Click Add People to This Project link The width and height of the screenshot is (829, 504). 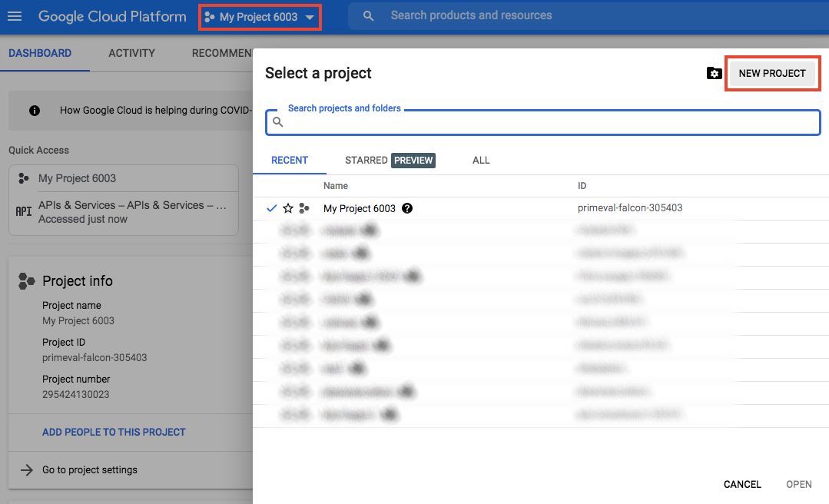tap(114, 432)
